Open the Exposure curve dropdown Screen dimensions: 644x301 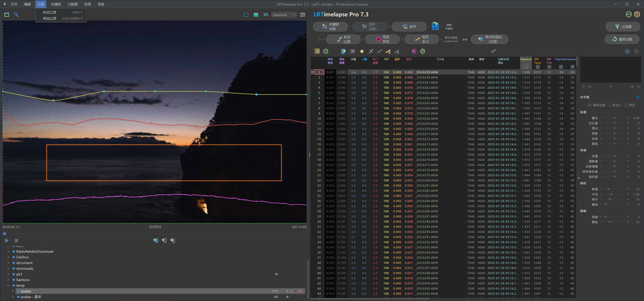(x=284, y=15)
